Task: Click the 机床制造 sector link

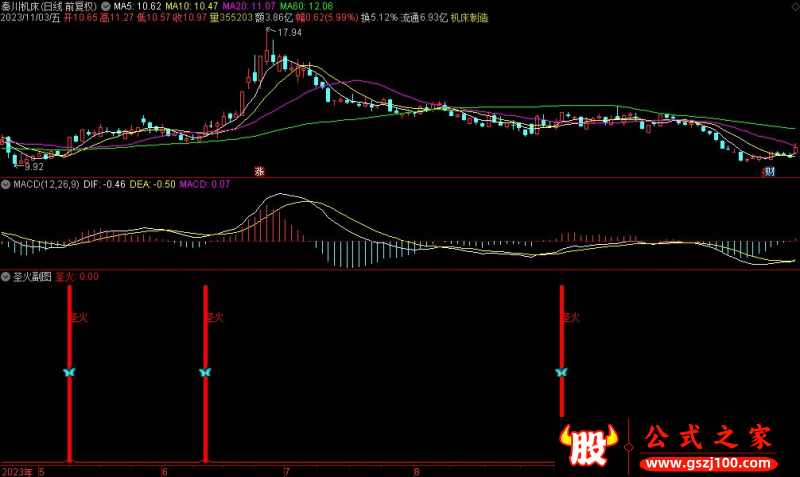Action: tap(473, 19)
